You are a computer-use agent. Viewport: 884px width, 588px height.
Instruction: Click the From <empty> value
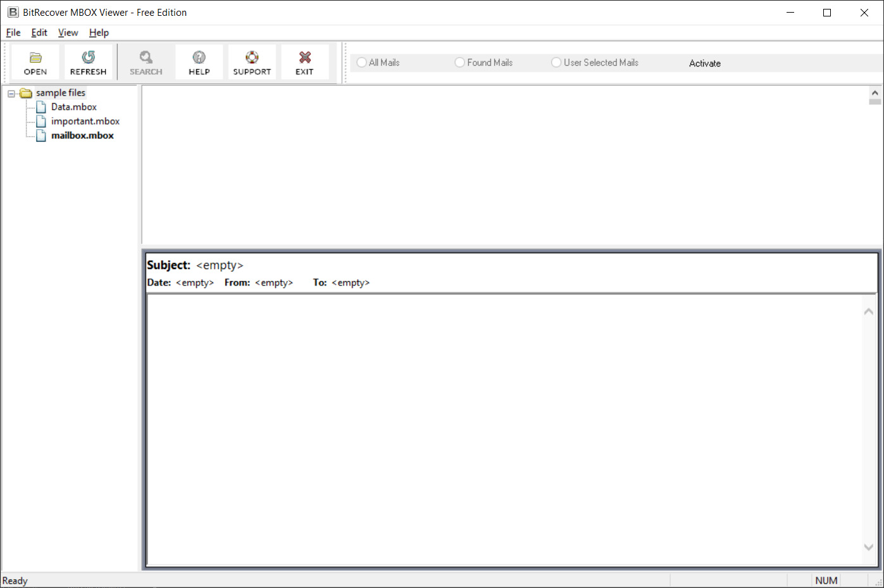pos(274,283)
